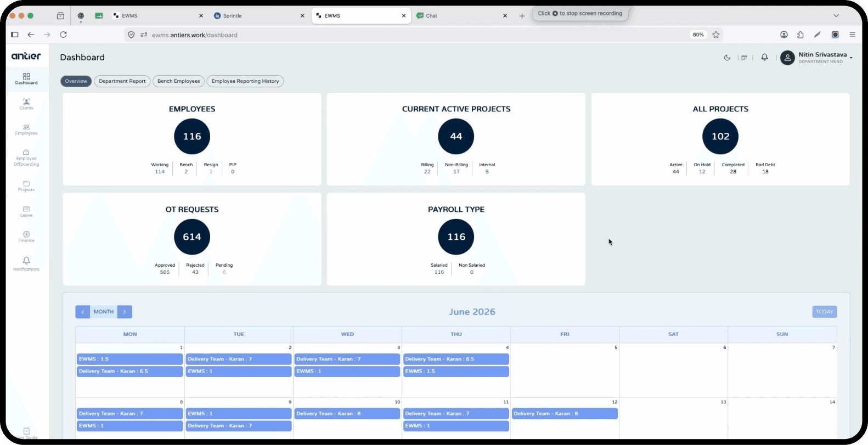Viewport: 868px width, 445px height.
Task: Switch to Department Report tab
Action: click(x=122, y=81)
